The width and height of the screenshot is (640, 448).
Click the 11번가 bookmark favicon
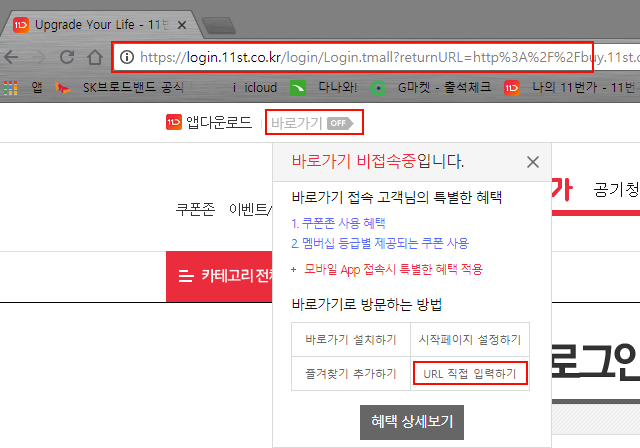pyautogui.click(x=511, y=88)
